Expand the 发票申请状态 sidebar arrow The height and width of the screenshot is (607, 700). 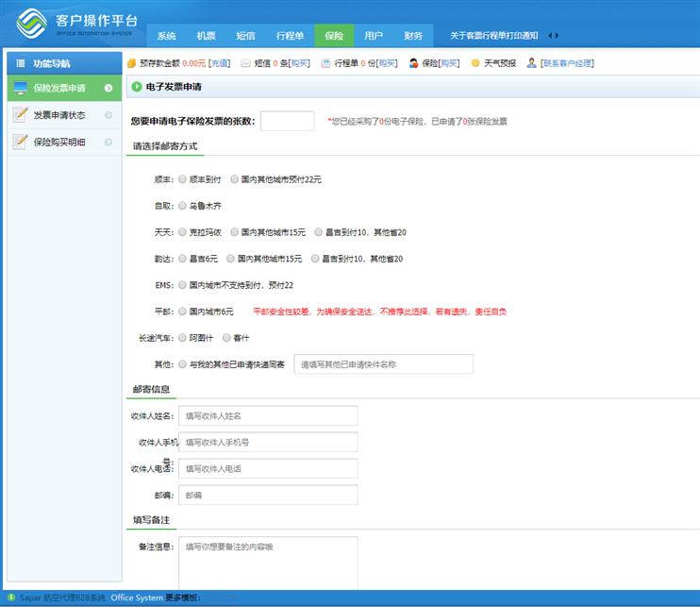coord(108,115)
